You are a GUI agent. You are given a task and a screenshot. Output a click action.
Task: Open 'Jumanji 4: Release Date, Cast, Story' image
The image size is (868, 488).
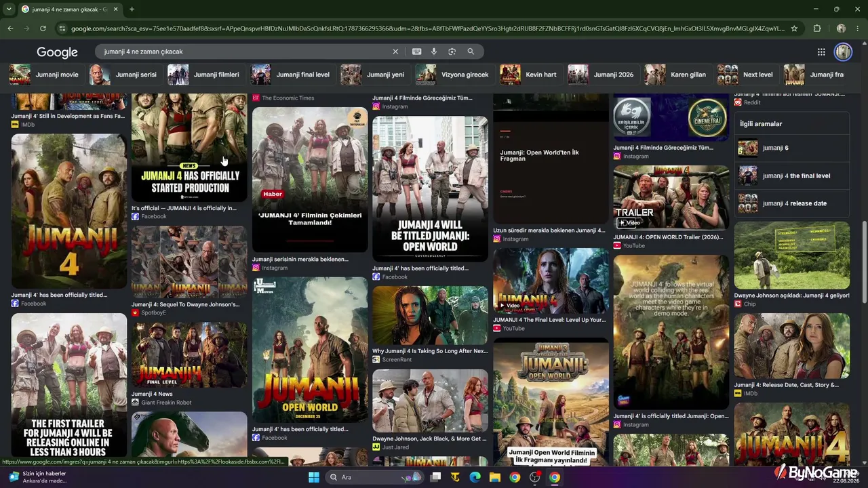point(791,346)
